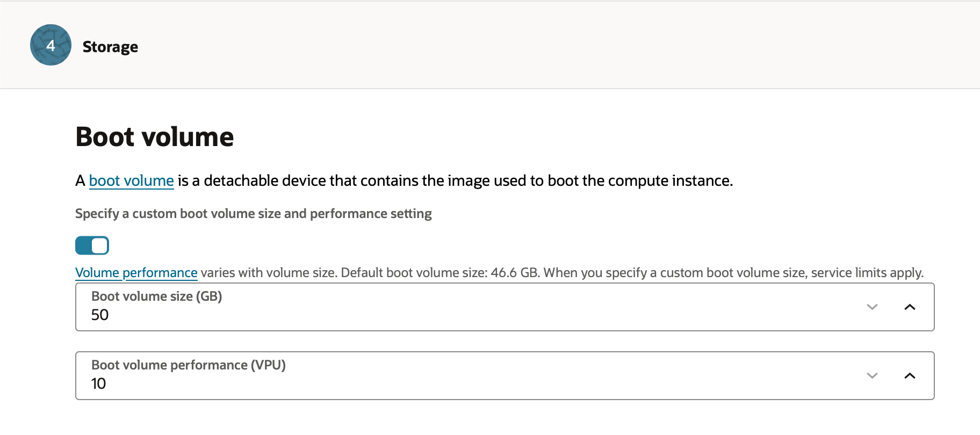Select the value 50 in the size field

(x=100, y=315)
